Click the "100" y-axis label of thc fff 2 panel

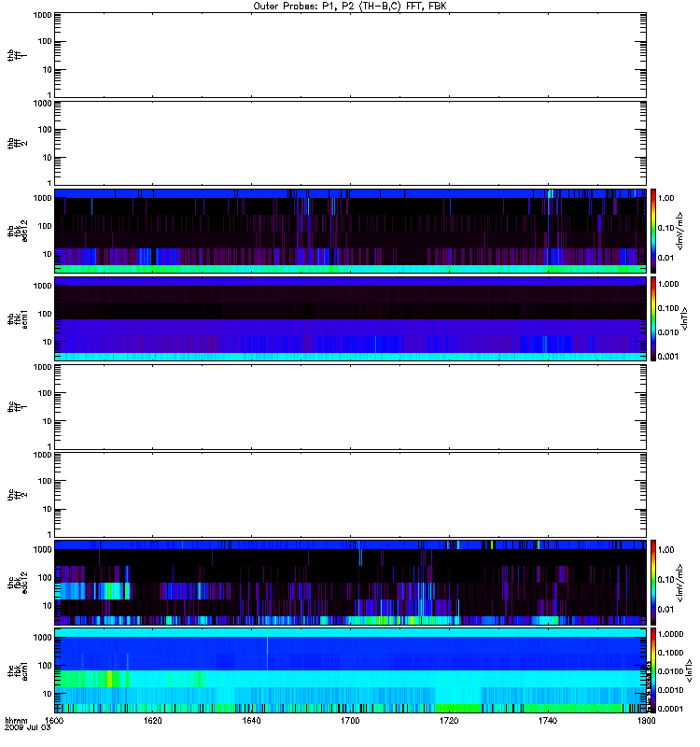tap(45, 481)
